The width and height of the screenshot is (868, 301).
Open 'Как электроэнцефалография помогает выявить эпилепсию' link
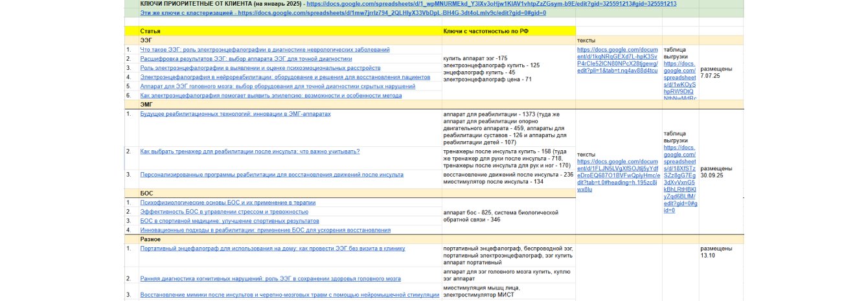tap(271, 95)
